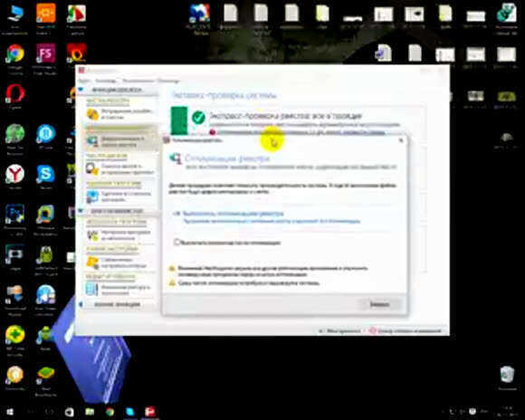Click the Windows Start button
The height and width of the screenshot is (420, 525).
(10, 412)
